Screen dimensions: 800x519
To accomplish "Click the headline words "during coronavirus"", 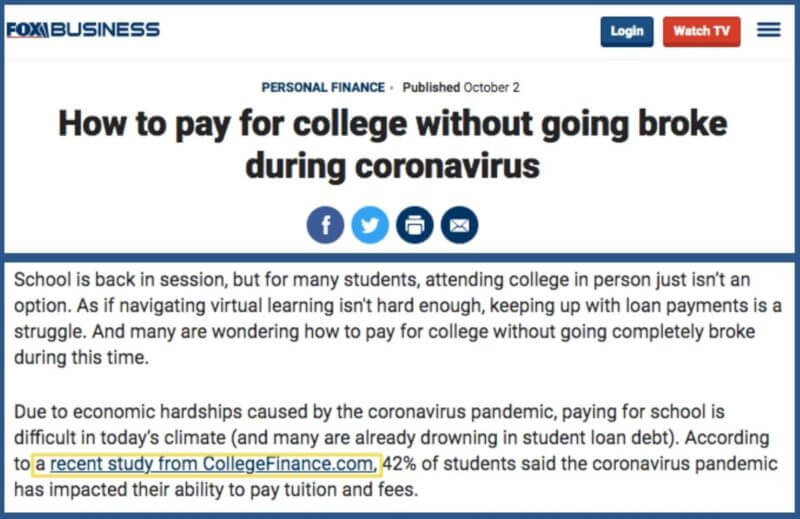I will point(392,163).
